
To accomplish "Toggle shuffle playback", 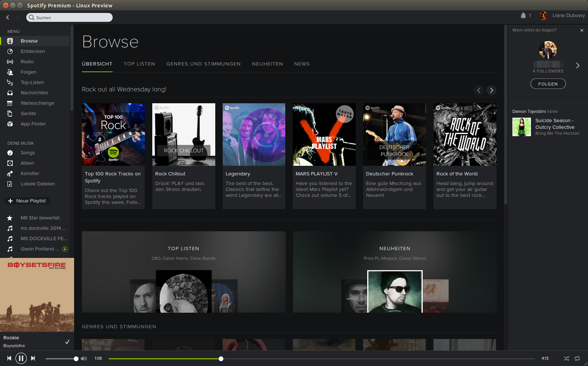I will [x=567, y=358].
